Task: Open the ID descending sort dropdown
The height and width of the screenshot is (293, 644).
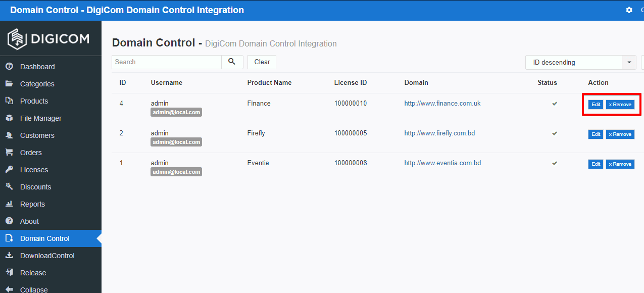Action: point(573,62)
